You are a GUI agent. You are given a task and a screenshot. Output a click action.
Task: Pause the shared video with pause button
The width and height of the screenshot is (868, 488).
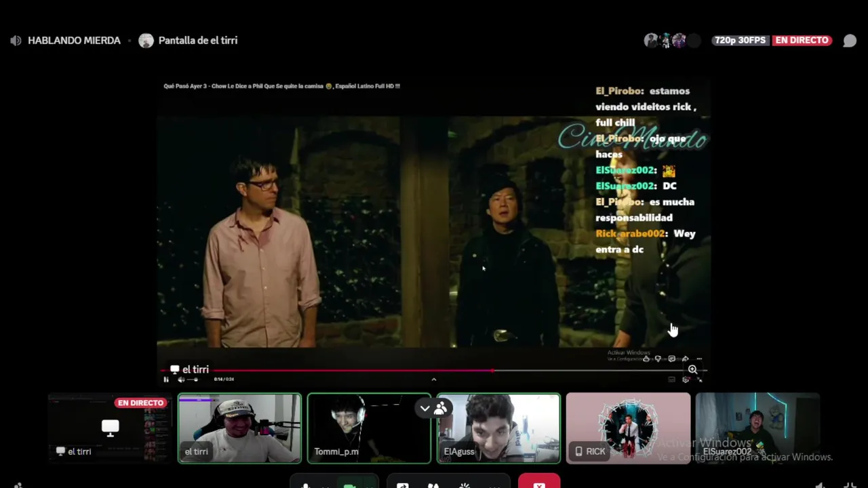point(166,380)
